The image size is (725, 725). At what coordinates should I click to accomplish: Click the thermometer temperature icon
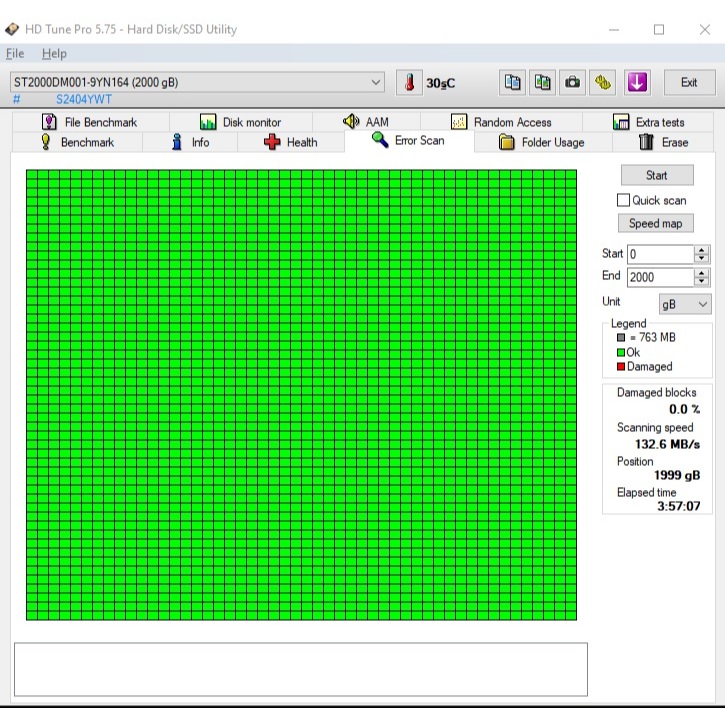click(x=409, y=83)
